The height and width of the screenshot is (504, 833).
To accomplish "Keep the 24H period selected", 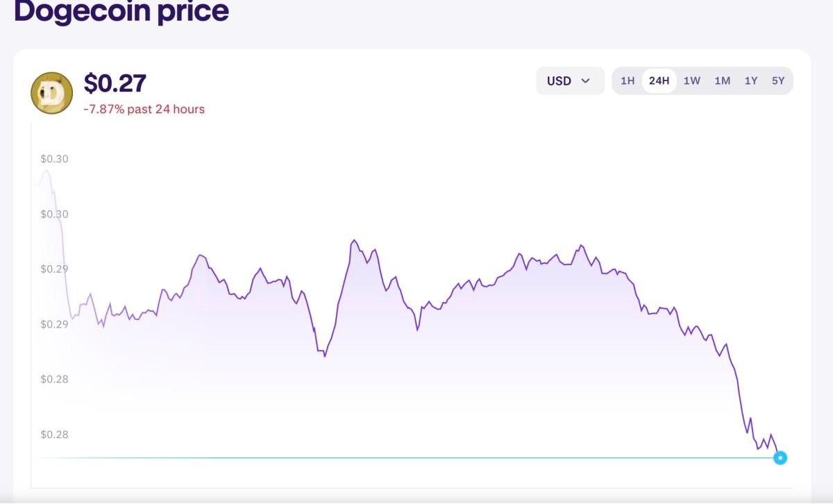I will [x=660, y=81].
